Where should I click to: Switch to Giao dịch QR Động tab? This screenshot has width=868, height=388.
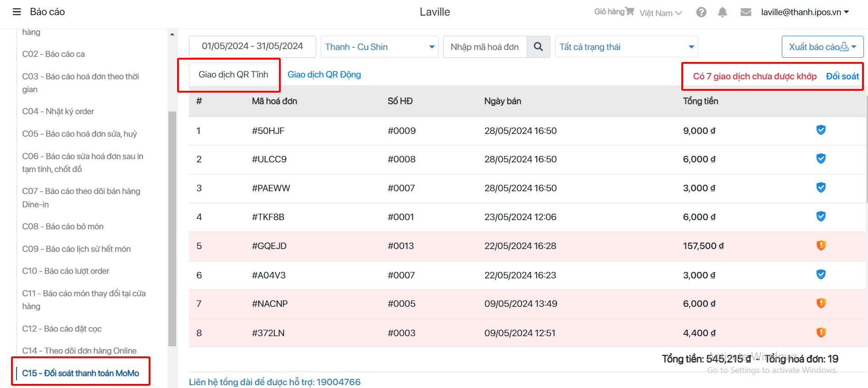pos(324,74)
